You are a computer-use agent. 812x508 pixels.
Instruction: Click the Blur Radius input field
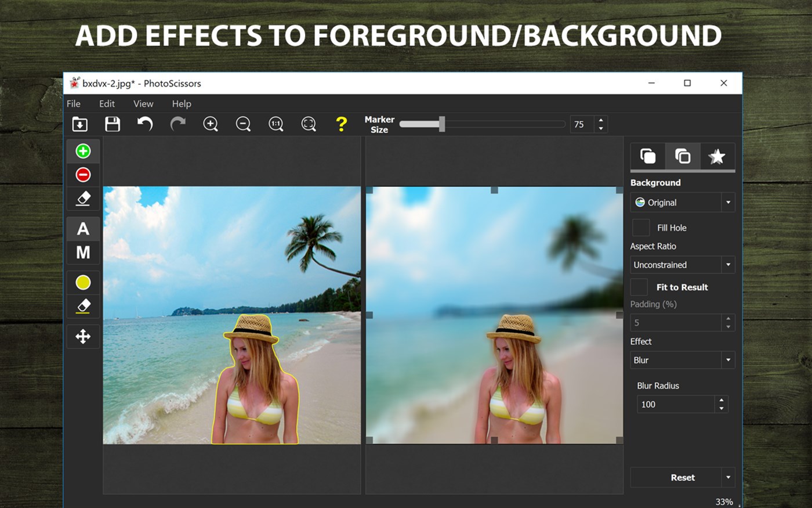tap(676, 404)
